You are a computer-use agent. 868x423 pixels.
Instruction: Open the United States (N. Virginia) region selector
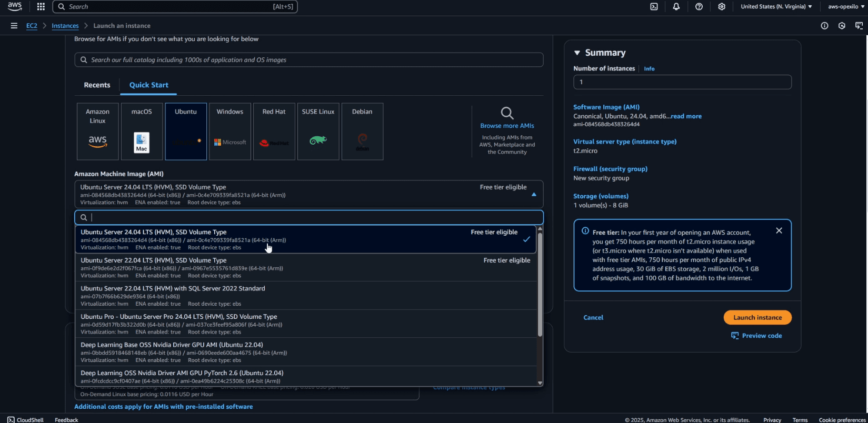point(776,7)
